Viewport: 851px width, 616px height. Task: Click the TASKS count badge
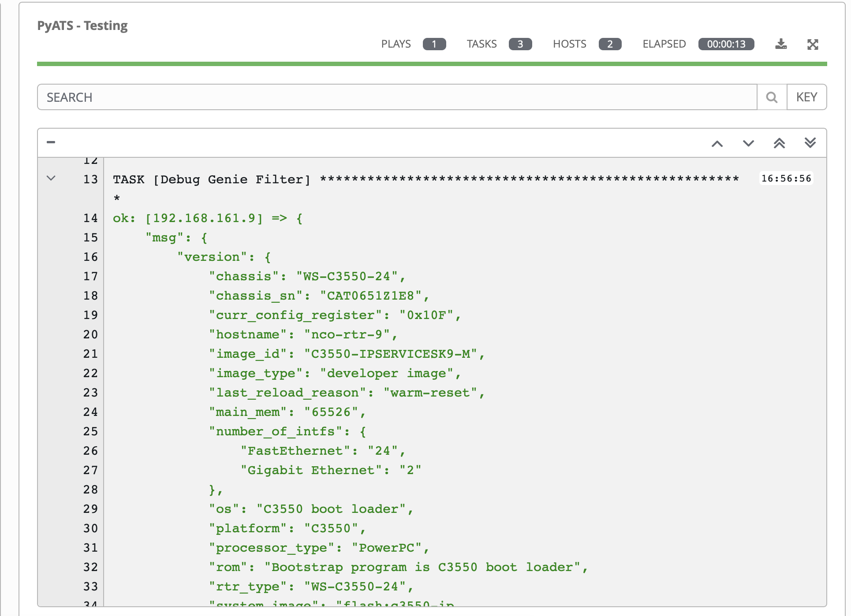(520, 44)
